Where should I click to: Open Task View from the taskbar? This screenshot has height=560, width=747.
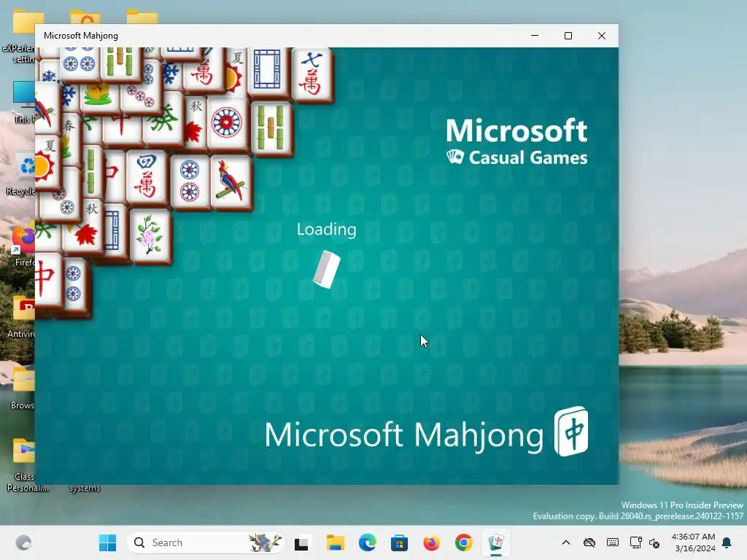tap(301, 542)
